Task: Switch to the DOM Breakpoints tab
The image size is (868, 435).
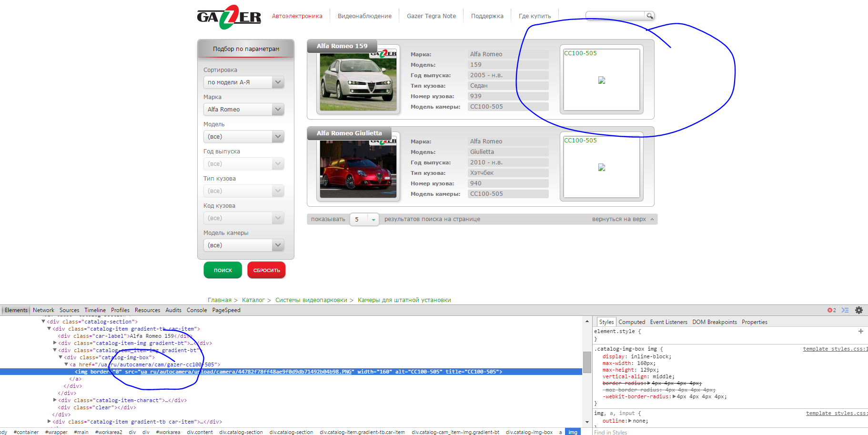Action: point(715,322)
